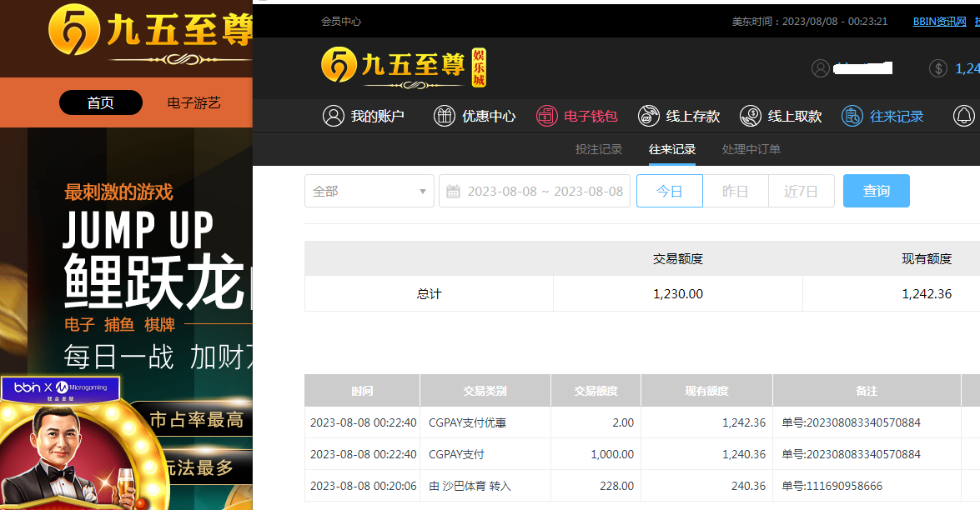Click the member avatar icon
Viewport: 980px width, 510px height.
point(821,68)
